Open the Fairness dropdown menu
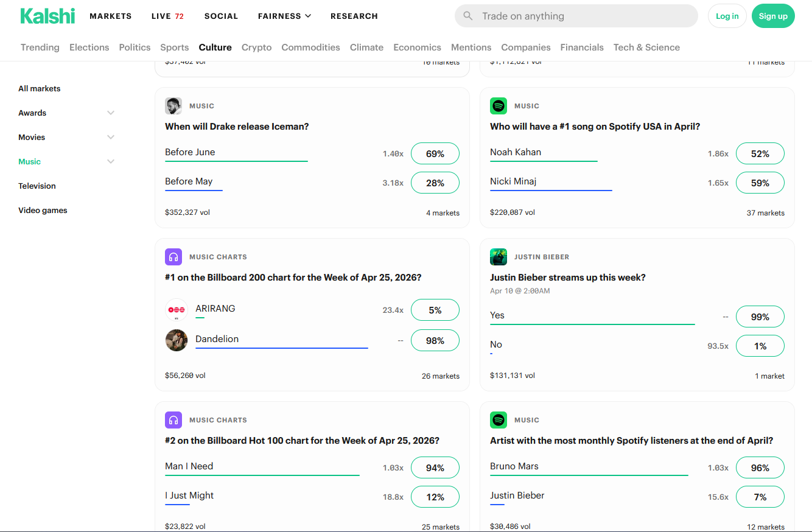The width and height of the screenshot is (812, 532). [284, 16]
